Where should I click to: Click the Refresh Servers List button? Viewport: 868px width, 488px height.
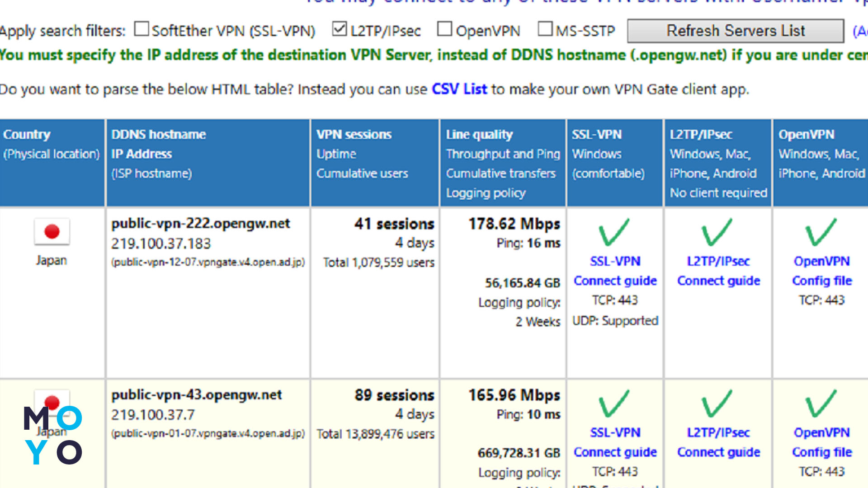[x=736, y=31]
